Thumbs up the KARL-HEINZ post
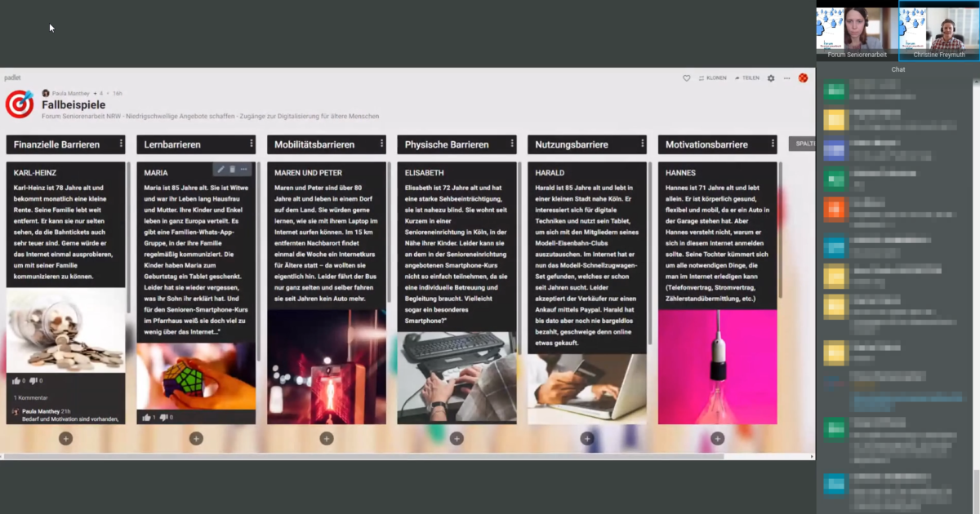The height and width of the screenshot is (514, 980). [x=16, y=381]
